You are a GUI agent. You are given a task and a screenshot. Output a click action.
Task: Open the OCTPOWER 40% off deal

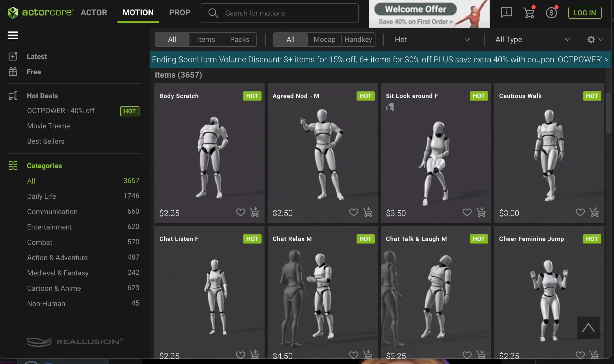point(61,111)
